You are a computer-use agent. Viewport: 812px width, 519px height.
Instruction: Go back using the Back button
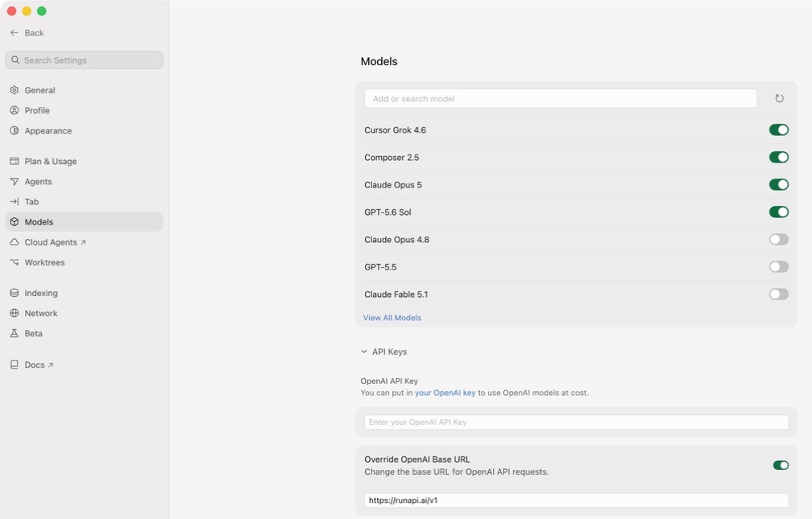[27, 33]
